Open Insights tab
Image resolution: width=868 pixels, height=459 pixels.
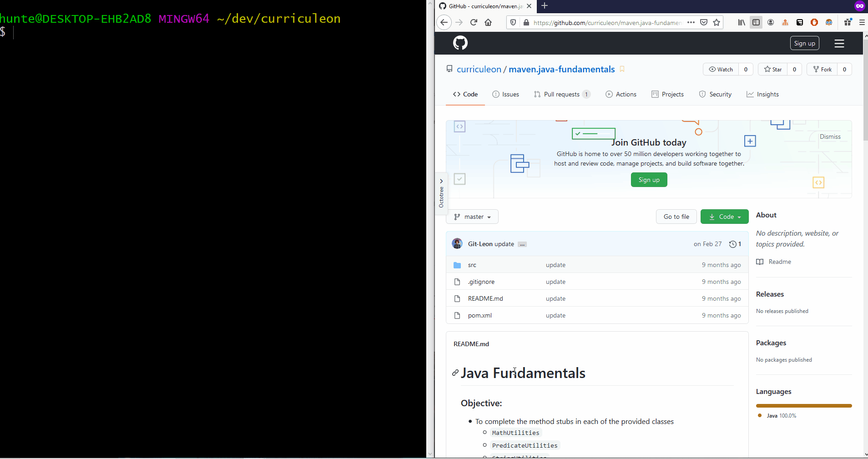coord(762,94)
